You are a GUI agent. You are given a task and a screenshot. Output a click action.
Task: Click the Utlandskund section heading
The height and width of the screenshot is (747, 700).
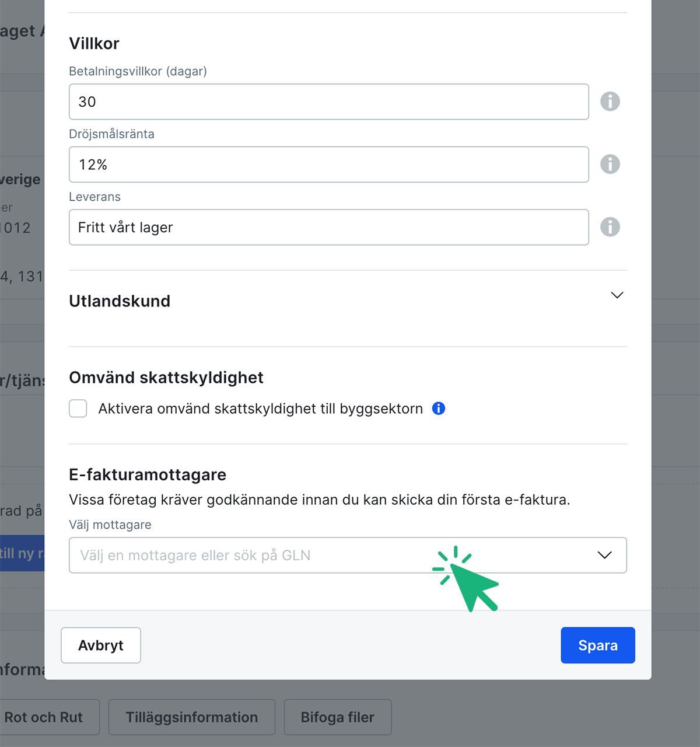(x=120, y=301)
